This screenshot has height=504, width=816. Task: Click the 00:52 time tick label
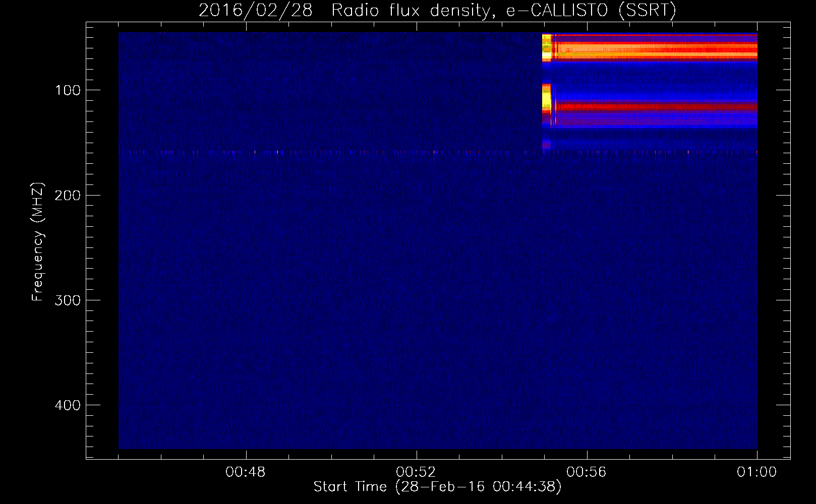[416, 472]
